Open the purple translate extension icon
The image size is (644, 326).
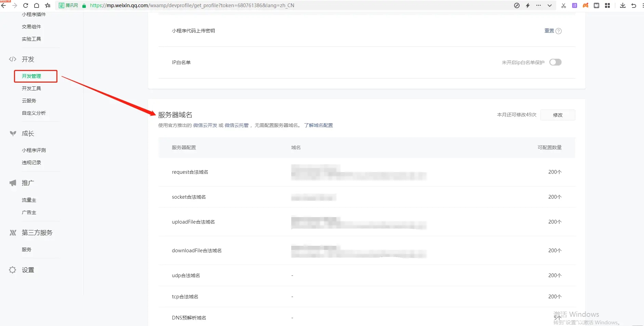click(575, 5)
